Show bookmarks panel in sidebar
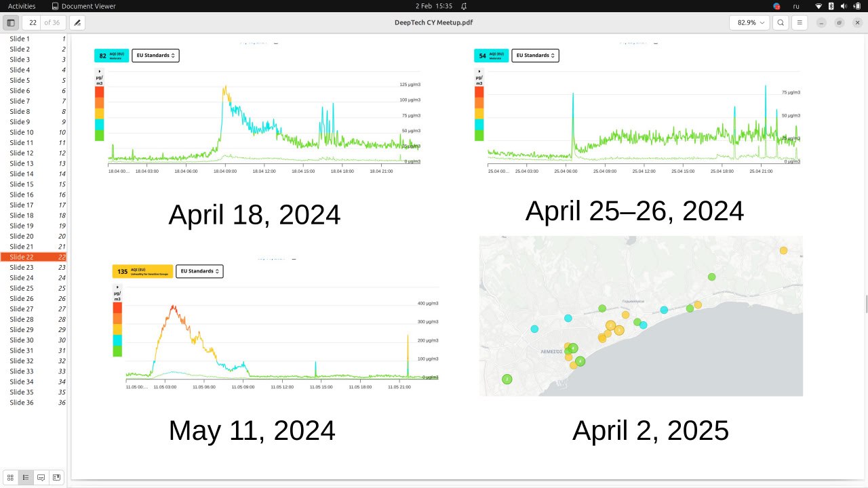Viewport: 868px width, 488px height. [x=57, y=477]
